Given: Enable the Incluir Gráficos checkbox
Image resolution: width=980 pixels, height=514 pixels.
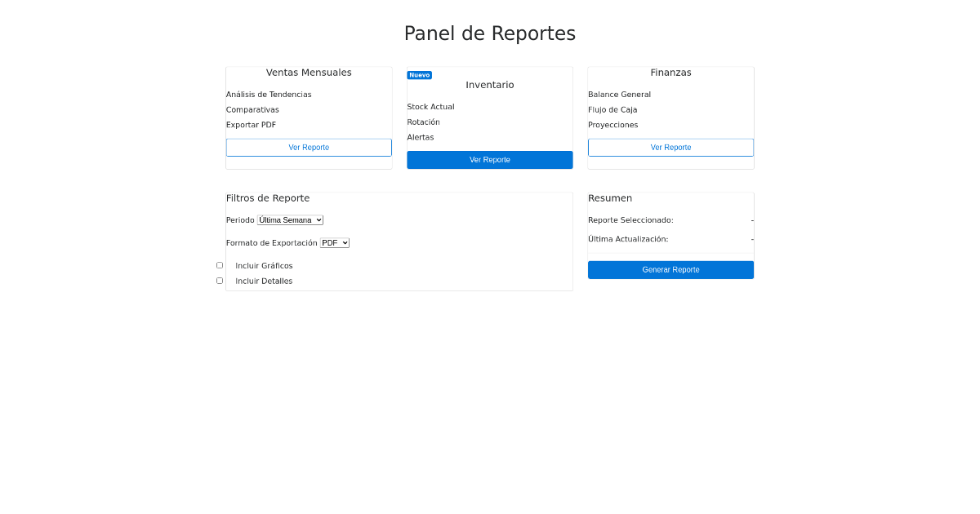Looking at the screenshot, I should (x=220, y=265).
